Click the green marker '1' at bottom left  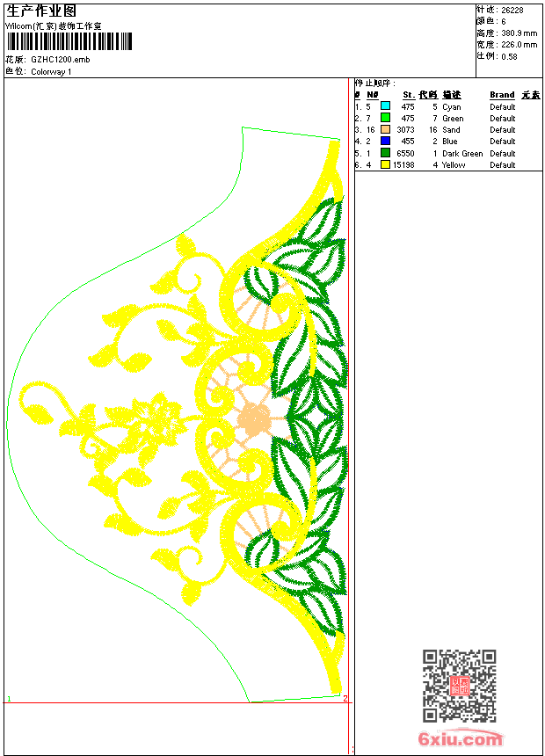(9, 699)
